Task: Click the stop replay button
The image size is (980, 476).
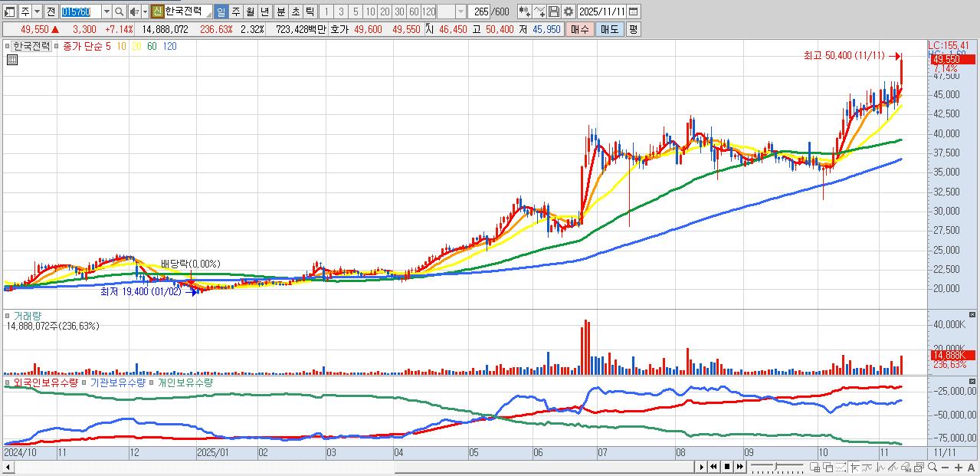Action: [726, 467]
